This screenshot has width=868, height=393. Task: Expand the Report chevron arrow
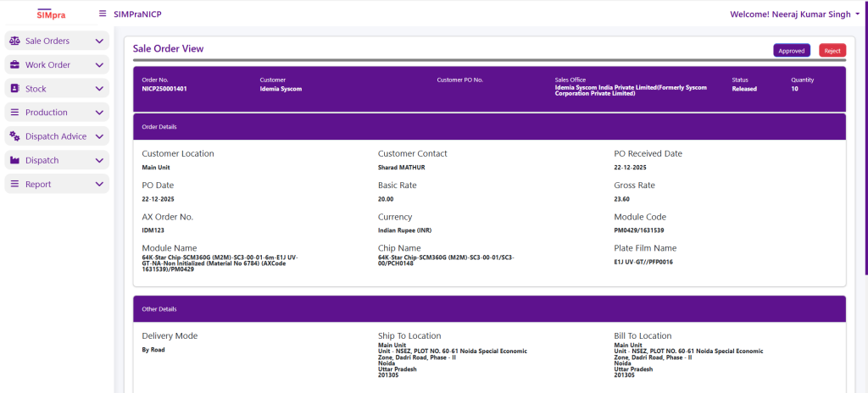tap(99, 184)
